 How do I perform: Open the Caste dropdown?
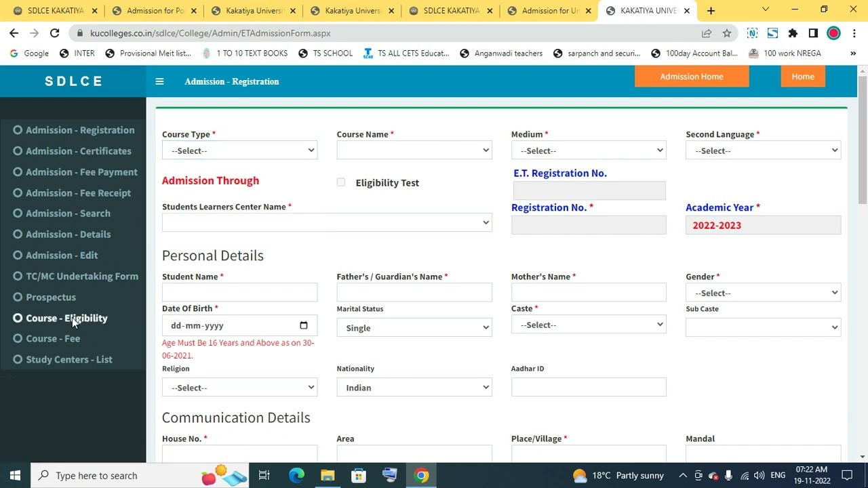click(589, 325)
